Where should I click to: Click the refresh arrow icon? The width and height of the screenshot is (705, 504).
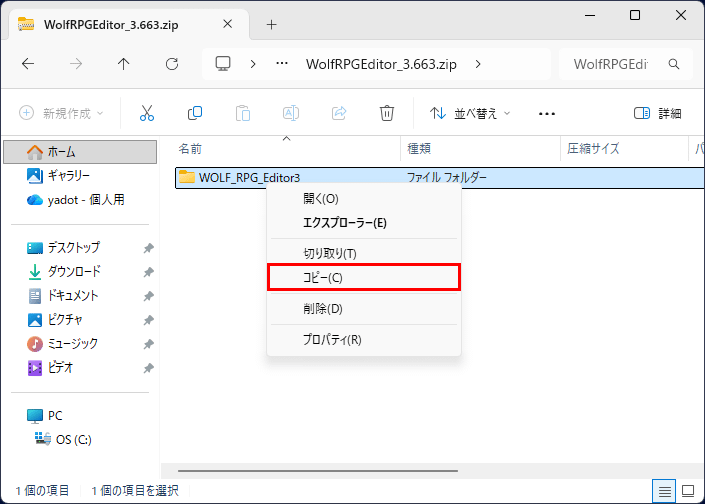click(x=171, y=64)
